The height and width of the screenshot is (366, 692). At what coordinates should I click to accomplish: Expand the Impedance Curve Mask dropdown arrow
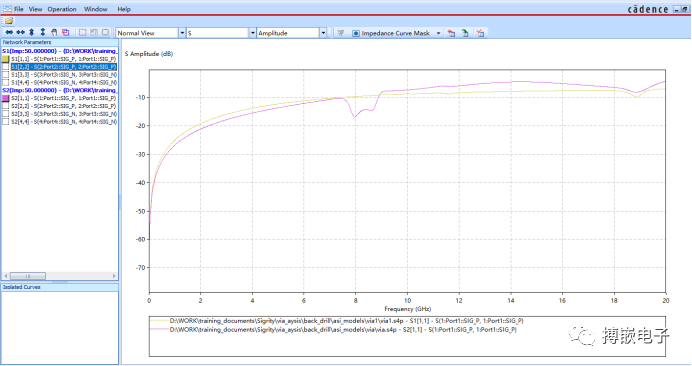point(438,33)
